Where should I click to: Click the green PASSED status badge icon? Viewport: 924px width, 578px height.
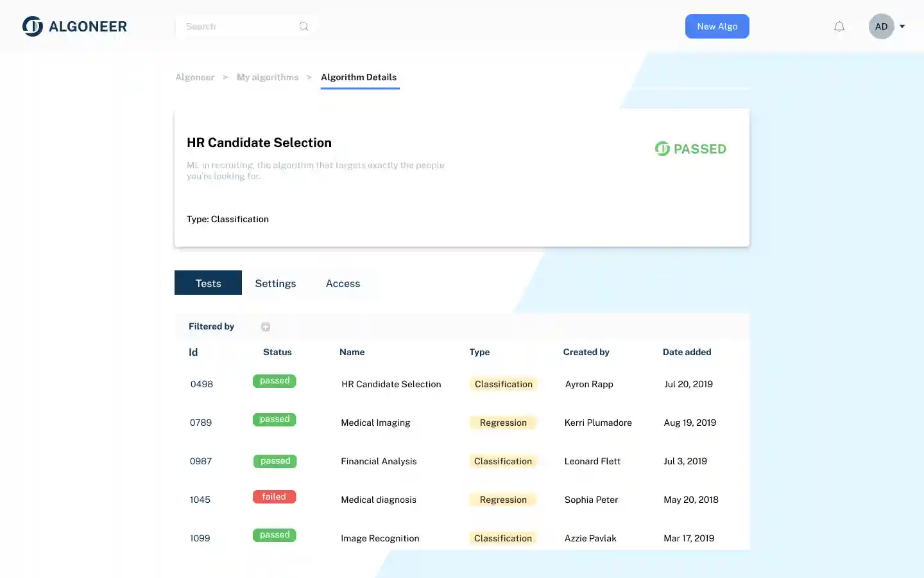pos(662,149)
